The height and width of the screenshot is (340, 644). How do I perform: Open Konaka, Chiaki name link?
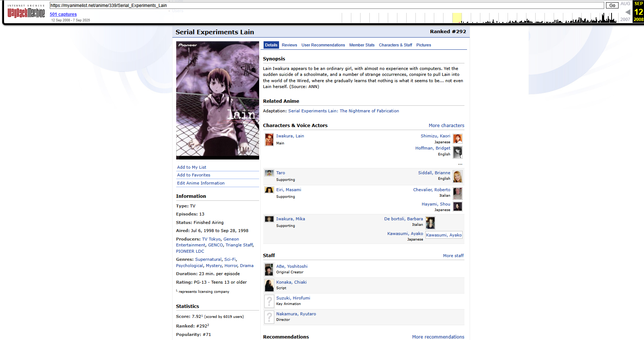[292, 282]
